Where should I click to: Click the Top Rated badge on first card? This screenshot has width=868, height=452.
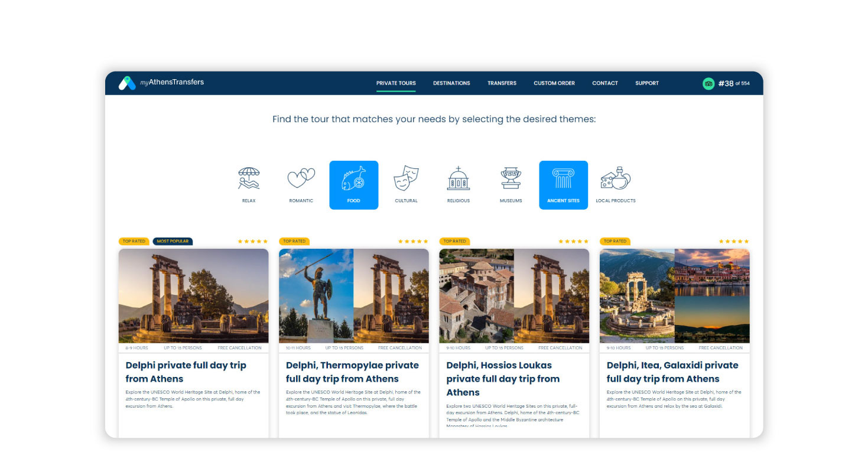pyautogui.click(x=134, y=241)
